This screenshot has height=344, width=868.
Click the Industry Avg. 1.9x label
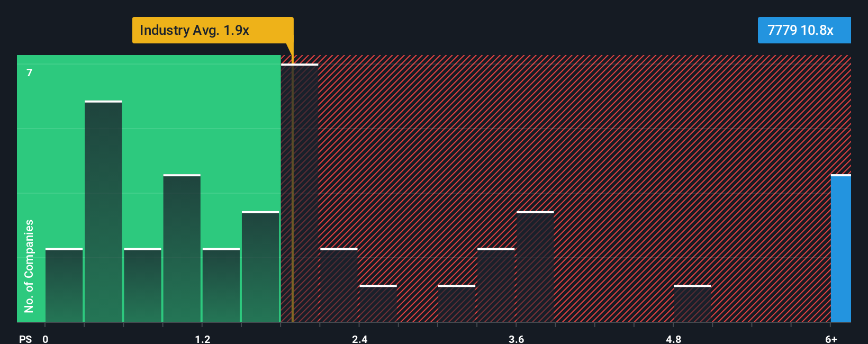[x=212, y=30]
